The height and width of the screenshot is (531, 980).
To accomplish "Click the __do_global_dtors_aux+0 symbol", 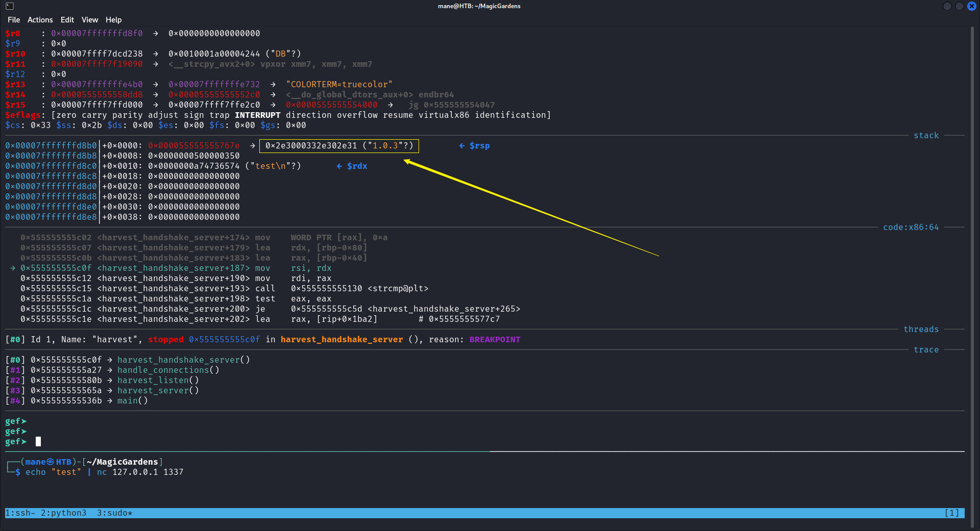I will click(350, 94).
